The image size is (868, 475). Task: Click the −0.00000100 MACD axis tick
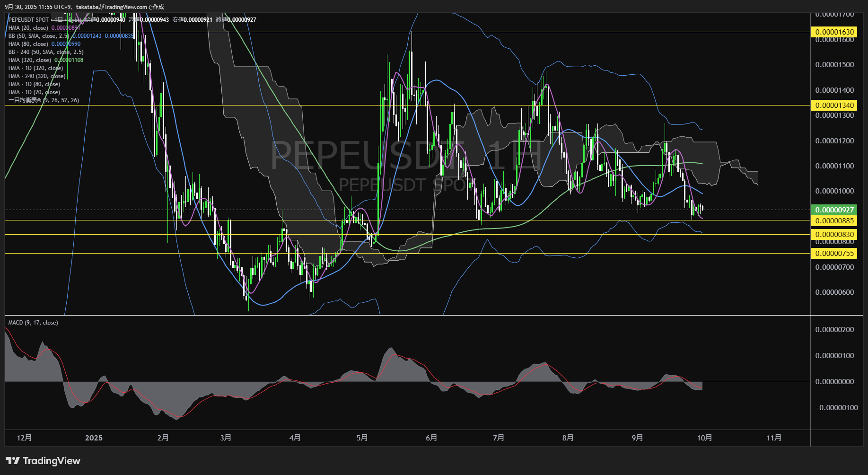point(836,408)
